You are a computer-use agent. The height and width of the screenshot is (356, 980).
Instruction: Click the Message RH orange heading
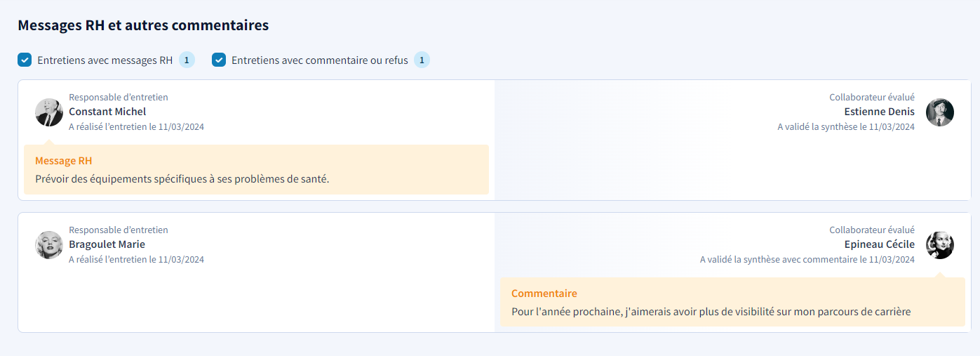[x=64, y=161]
